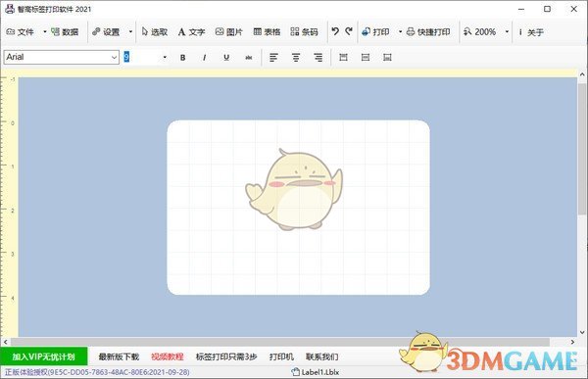Open the 关于 (About) info

click(x=531, y=32)
